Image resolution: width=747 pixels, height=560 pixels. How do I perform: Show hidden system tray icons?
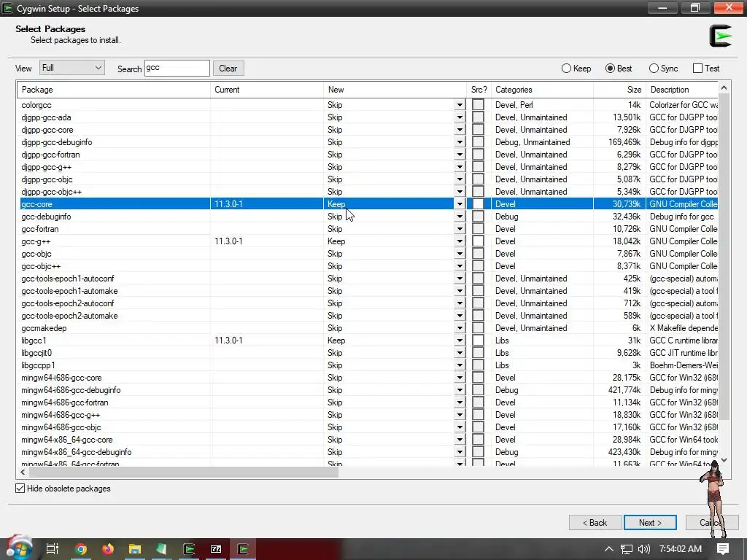[609, 549]
